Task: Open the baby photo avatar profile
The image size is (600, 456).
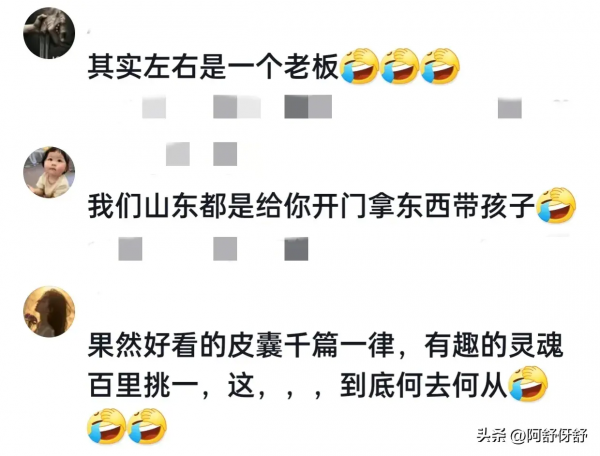Action: coord(49,172)
